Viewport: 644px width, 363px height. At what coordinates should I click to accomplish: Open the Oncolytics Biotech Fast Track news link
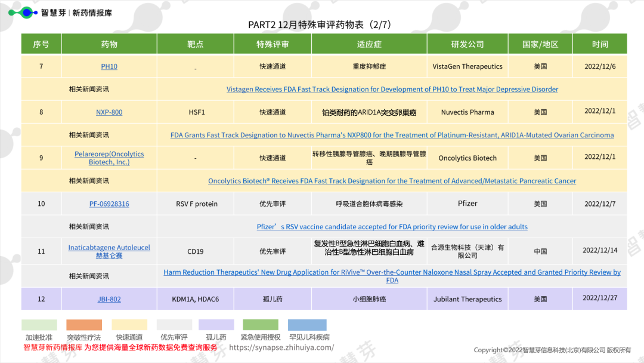click(392, 181)
